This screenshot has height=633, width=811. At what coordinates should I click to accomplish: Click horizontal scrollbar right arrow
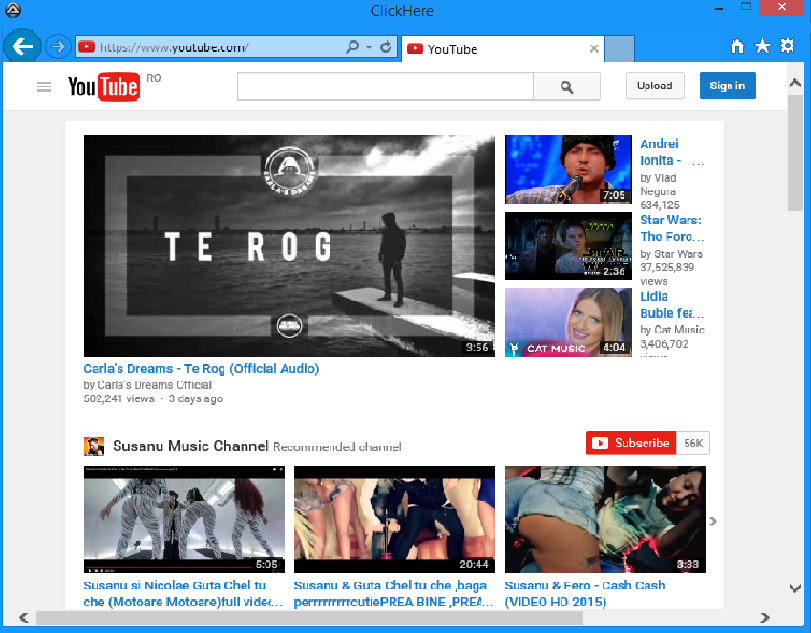765,617
